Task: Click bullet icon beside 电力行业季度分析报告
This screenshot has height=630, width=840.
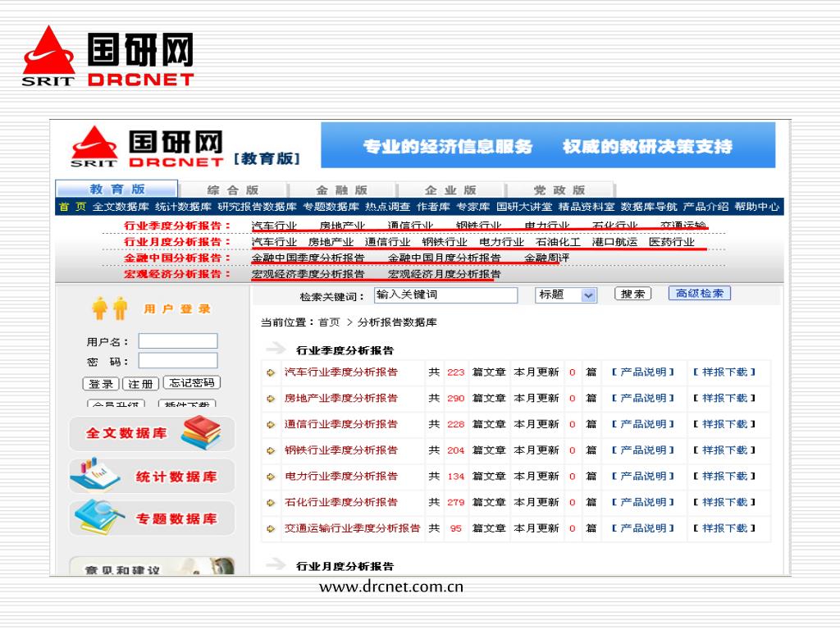Action: pos(271,477)
